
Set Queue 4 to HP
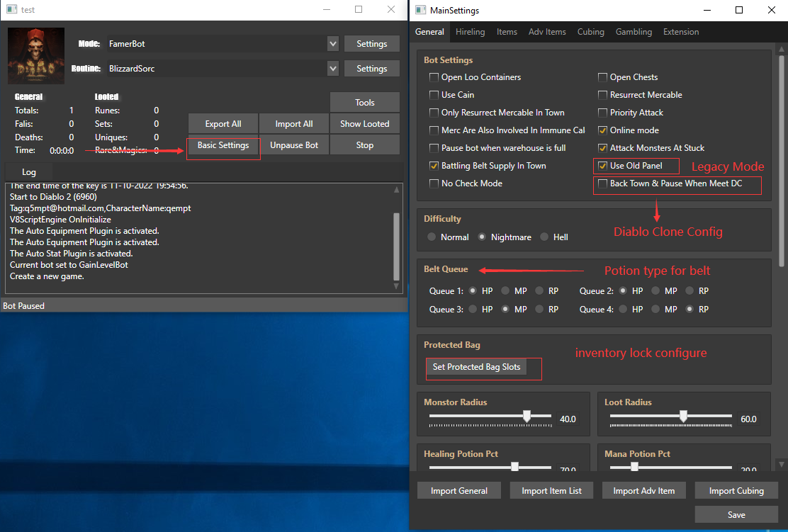point(623,310)
